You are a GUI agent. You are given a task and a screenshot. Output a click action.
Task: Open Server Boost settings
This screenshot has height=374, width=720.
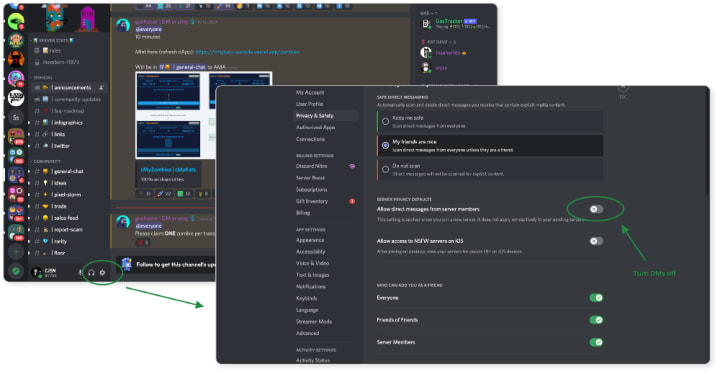click(x=310, y=178)
